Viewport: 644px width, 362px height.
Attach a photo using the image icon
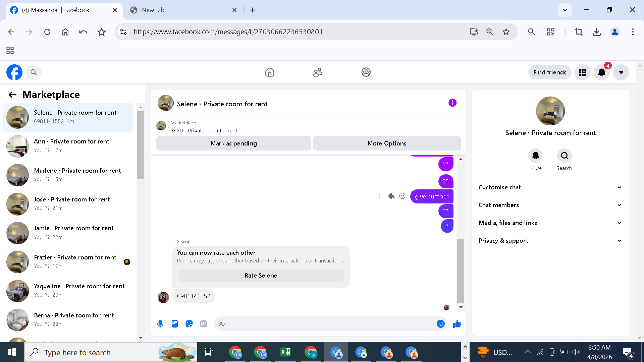pos(175,324)
